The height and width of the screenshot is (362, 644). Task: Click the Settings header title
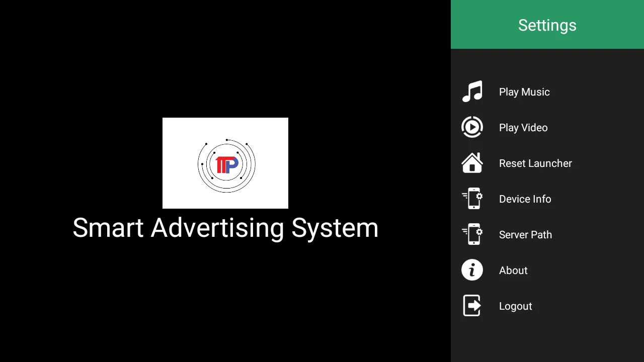coord(547,25)
